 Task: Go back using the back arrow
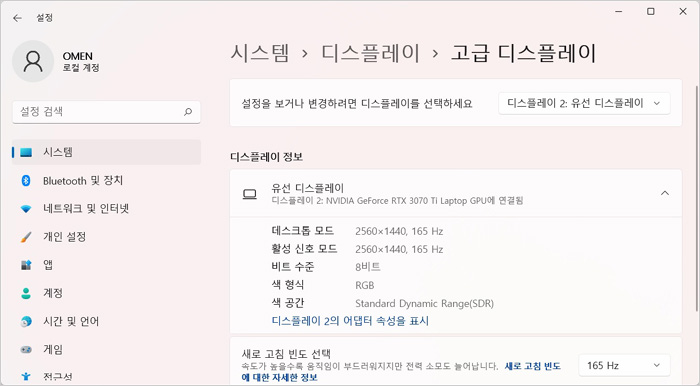17,18
